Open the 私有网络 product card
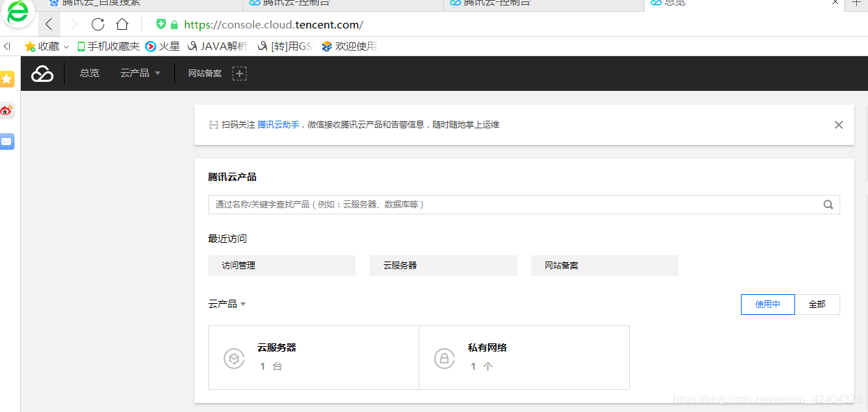 [x=524, y=357]
